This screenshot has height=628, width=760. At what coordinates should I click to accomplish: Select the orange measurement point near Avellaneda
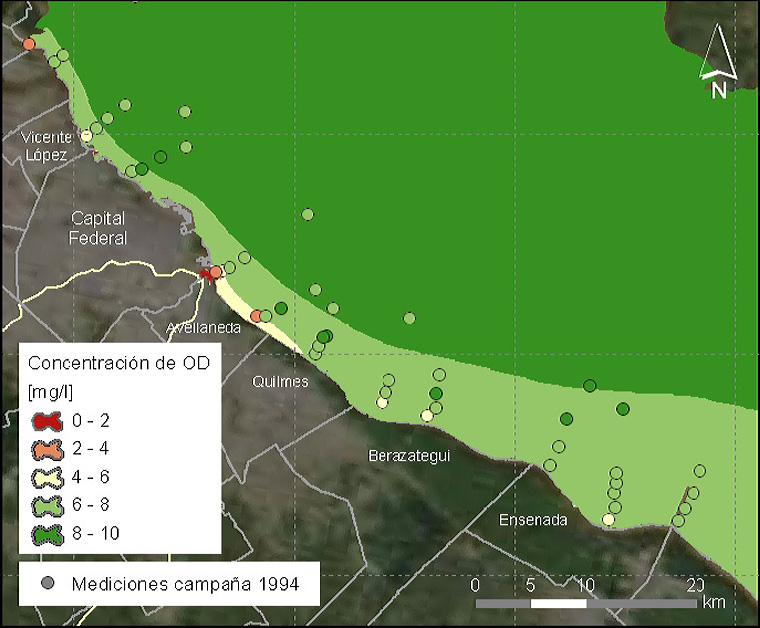click(x=256, y=316)
